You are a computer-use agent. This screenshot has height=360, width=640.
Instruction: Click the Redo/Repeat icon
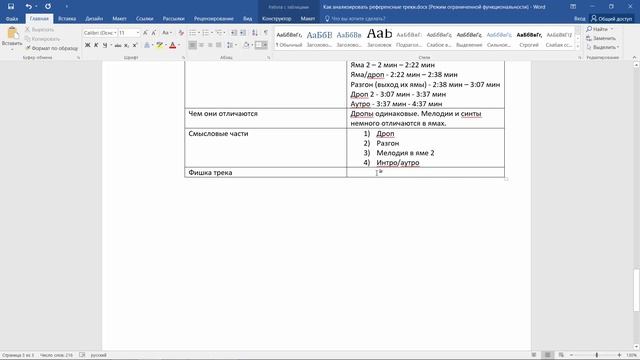[48, 7]
